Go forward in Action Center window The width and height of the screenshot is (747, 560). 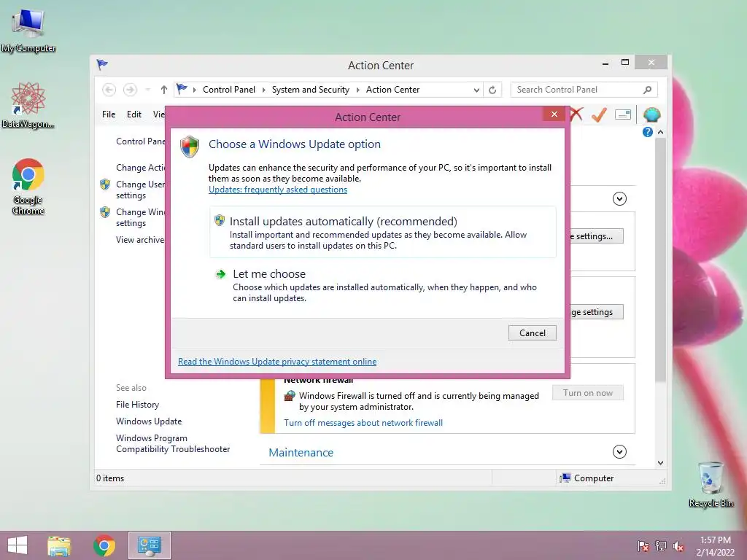(130, 90)
